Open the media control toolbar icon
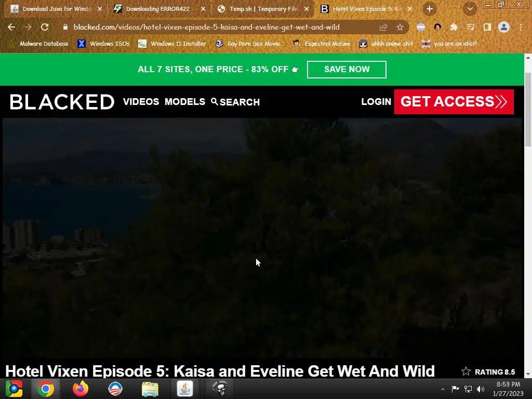This screenshot has width=532, height=399. 470,27
